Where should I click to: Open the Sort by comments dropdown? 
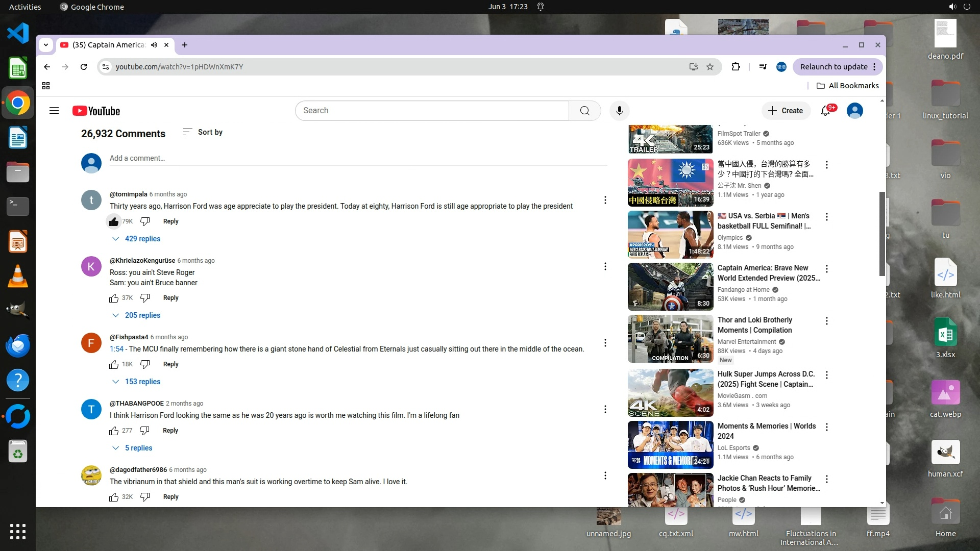(x=203, y=132)
